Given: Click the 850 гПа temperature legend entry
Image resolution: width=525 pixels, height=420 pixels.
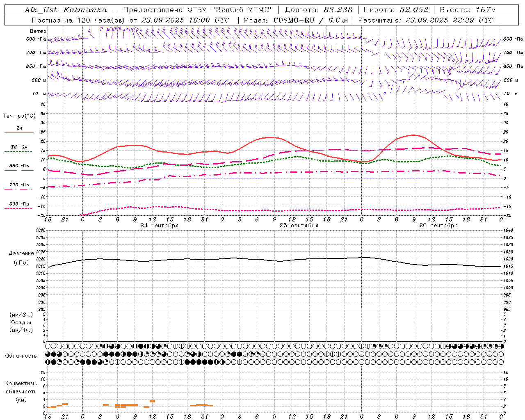Looking at the screenshot, I should pos(19,166).
